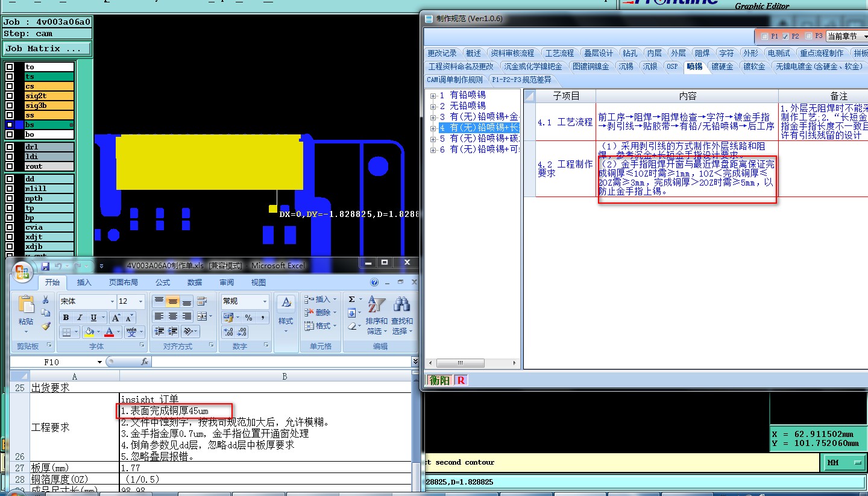Open the MM units dropdown
Image resolution: width=868 pixels, height=496 pixels.
click(843, 463)
